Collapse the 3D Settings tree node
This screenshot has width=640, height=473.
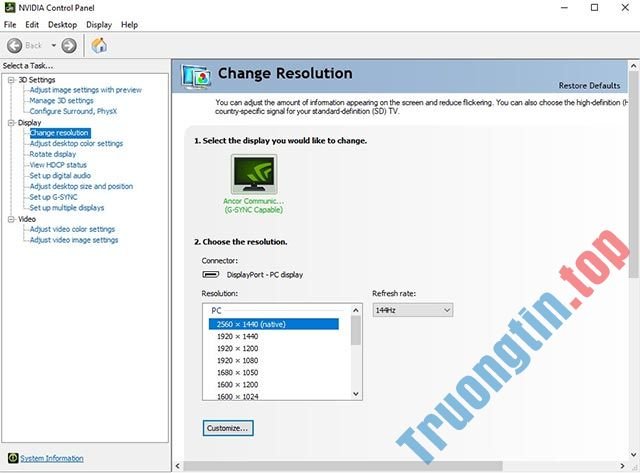11,79
